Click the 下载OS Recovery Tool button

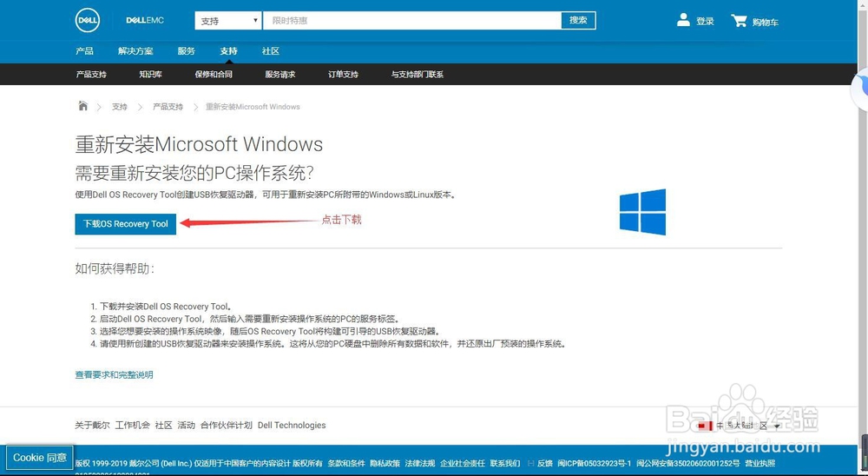[126, 224]
